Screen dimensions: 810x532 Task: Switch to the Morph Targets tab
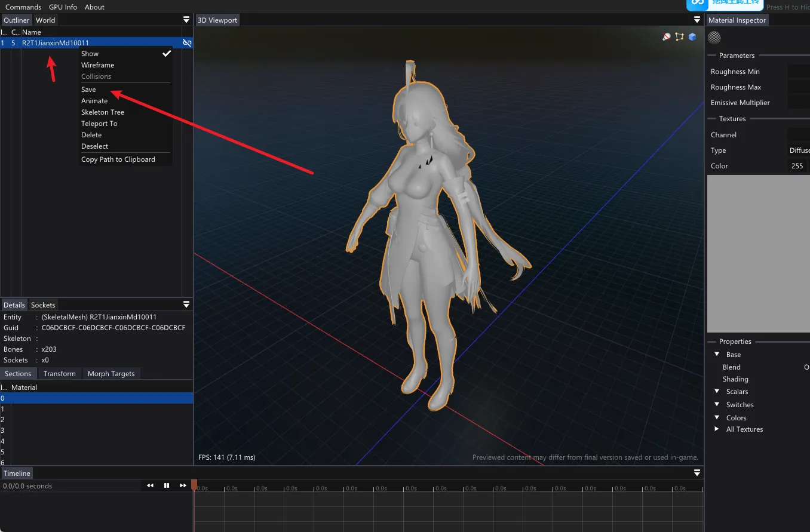pos(111,374)
